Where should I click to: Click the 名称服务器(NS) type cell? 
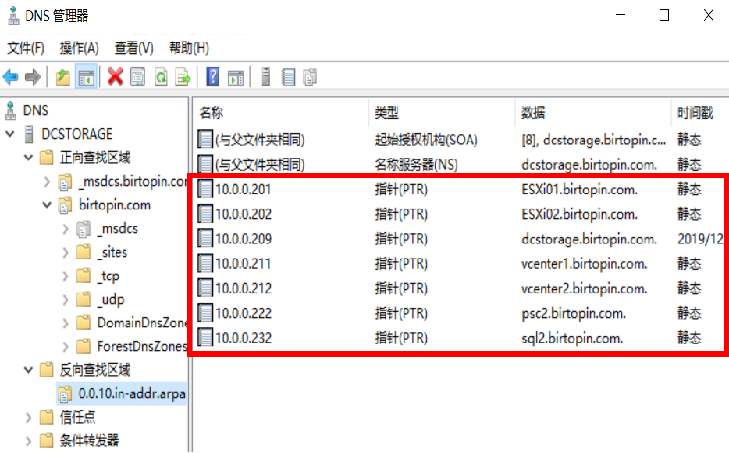tap(416, 165)
